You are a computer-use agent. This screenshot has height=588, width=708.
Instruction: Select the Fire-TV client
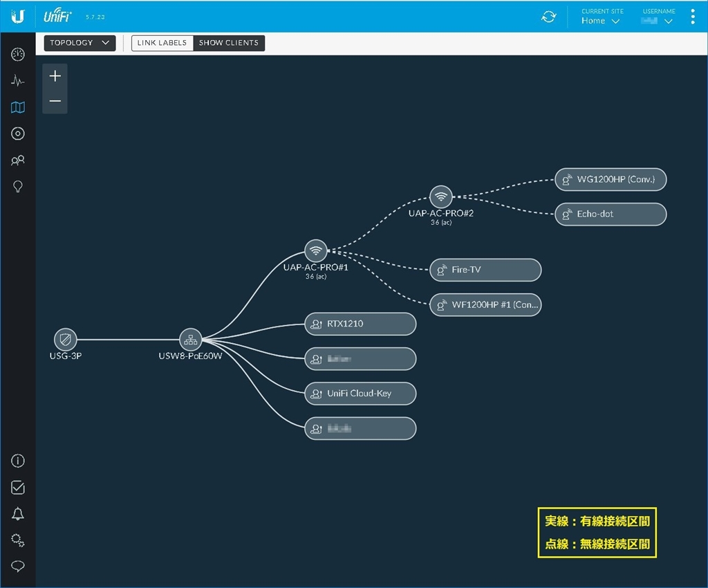tap(485, 270)
